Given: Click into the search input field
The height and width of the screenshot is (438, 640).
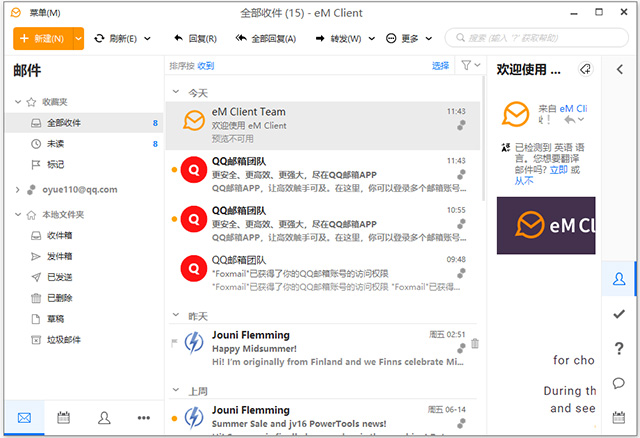Looking at the screenshot, I should (x=536, y=38).
